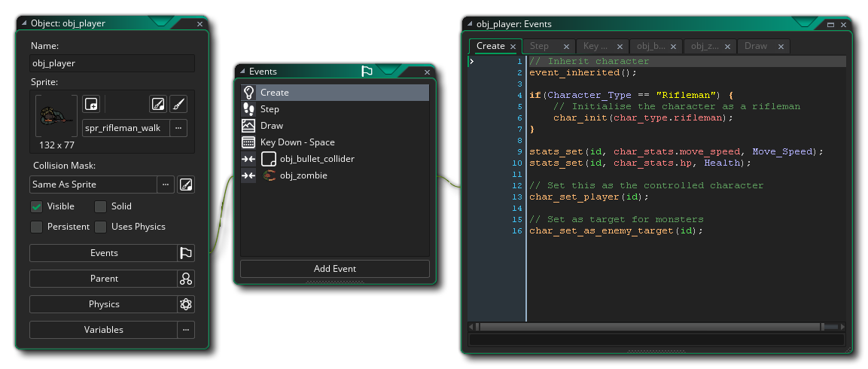The image size is (868, 369).
Task: Click the Parent hierarchy icon
Action: [186, 279]
